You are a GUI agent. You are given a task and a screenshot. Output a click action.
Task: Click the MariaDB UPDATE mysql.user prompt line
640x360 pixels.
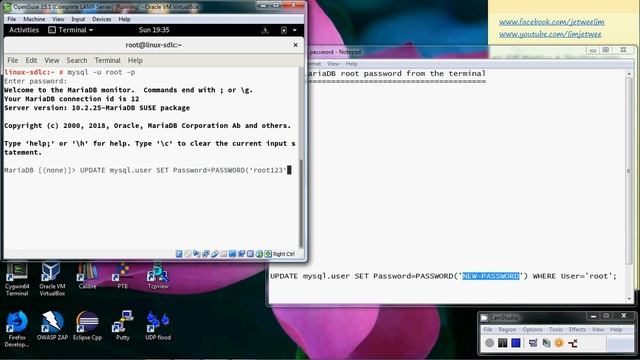tap(147, 170)
